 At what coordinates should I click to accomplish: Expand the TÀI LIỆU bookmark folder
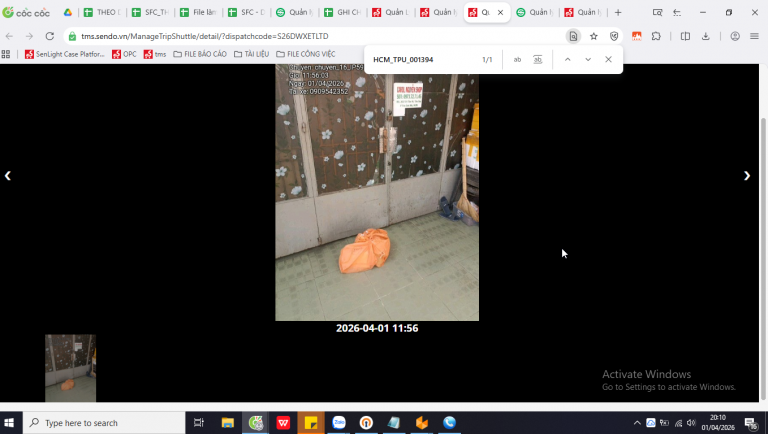[251, 54]
